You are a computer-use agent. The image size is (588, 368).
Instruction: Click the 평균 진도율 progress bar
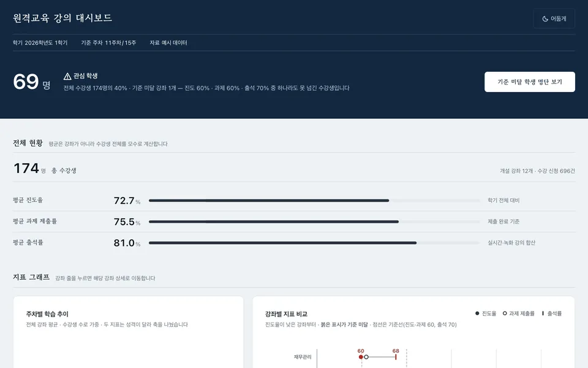tap(314, 201)
